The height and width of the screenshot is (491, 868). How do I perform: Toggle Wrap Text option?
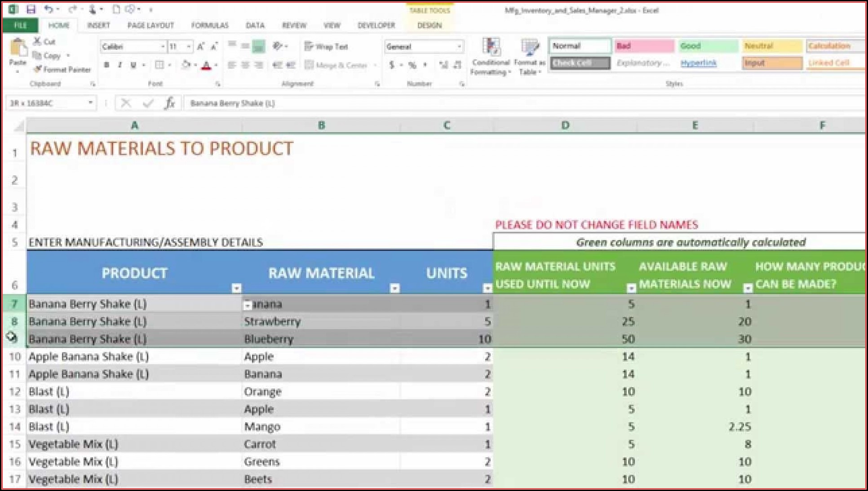click(326, 46)
